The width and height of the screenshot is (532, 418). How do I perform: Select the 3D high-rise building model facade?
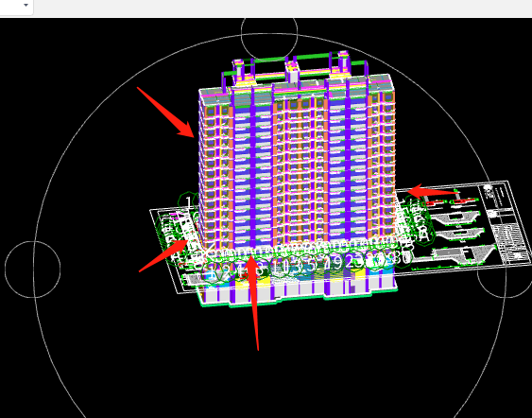(297, 170)
